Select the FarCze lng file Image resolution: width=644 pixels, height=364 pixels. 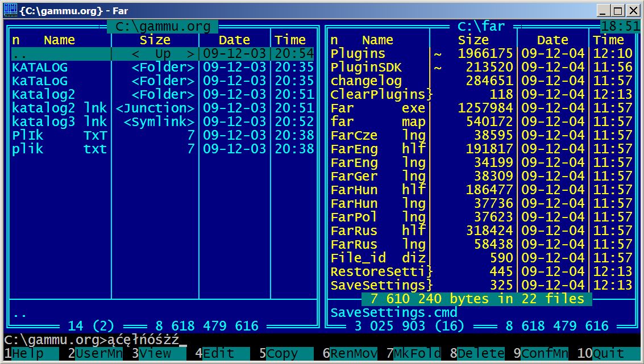click(481, 135)
